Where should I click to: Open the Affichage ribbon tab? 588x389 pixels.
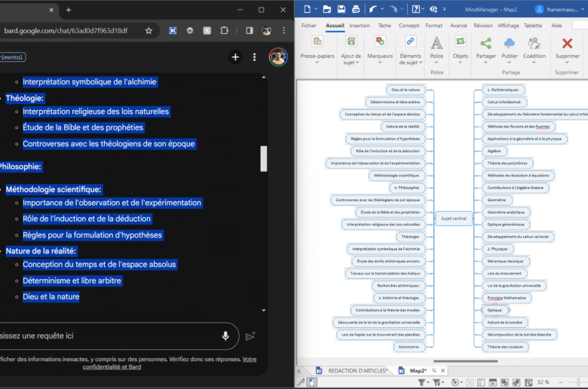click(x=508, y=25)
